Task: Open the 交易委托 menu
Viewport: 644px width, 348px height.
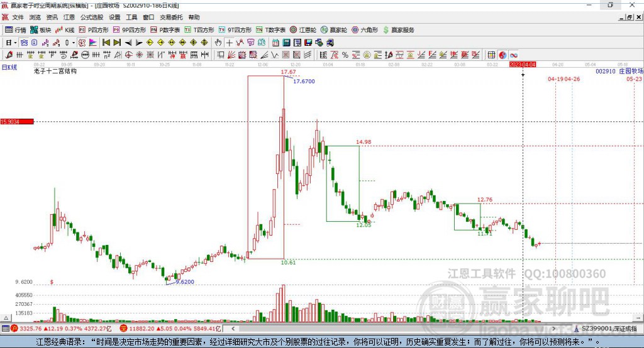Action: pos(171,17)
